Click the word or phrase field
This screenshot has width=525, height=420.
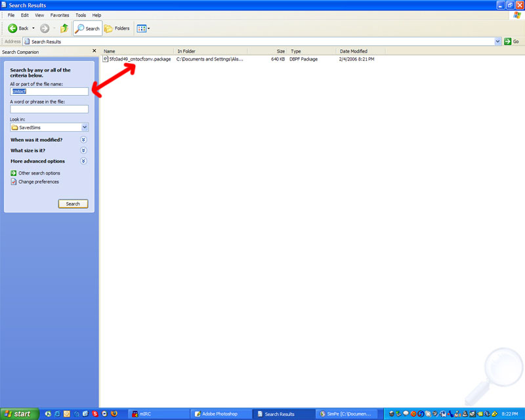point(49,109)
